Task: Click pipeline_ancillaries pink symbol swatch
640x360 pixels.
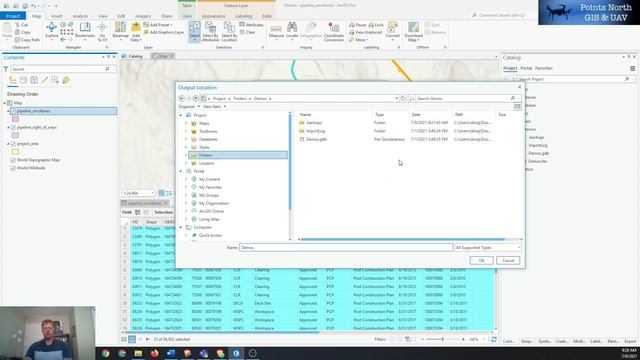Action: click(x=16, y=119)
